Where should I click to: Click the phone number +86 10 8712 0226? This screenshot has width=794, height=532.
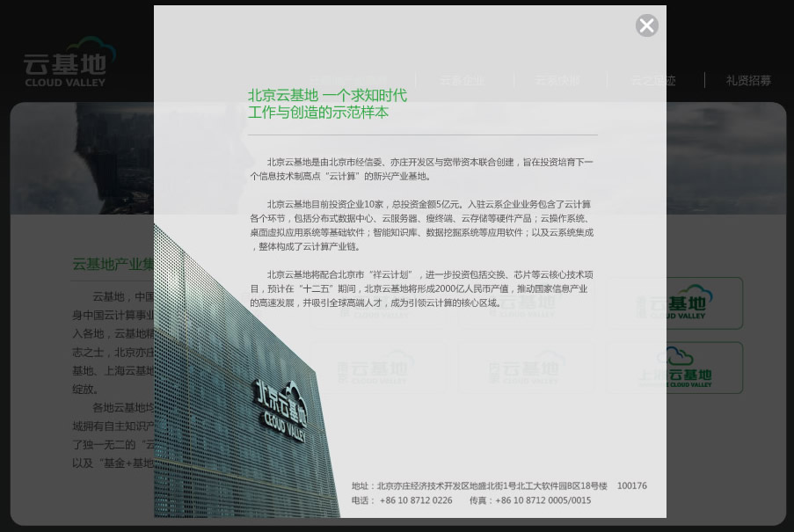(x=416, y=500)
